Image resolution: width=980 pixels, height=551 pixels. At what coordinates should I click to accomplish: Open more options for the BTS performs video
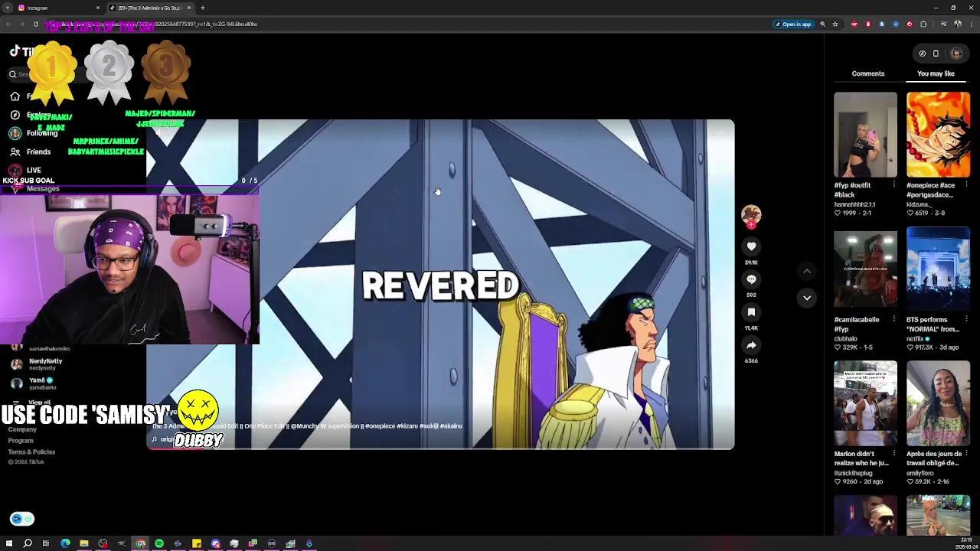click(x=966, y=319)
